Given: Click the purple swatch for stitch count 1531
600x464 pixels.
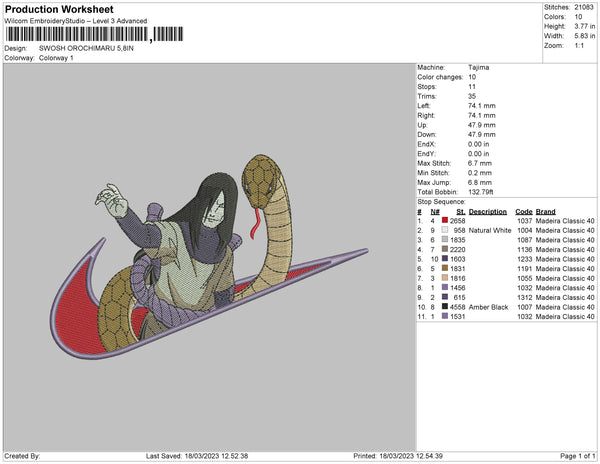Looking at the screenshot, I should (x=445, y=316).
